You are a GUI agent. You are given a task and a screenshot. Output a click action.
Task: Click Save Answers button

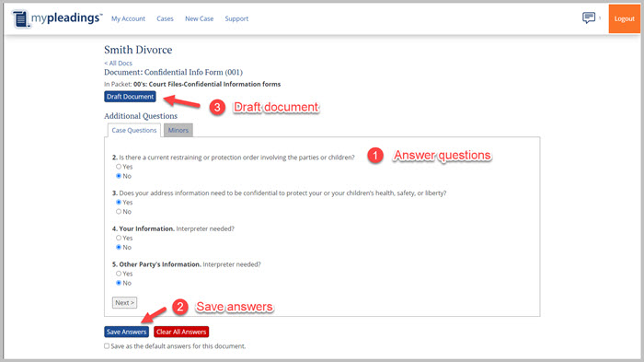(127, 332)
